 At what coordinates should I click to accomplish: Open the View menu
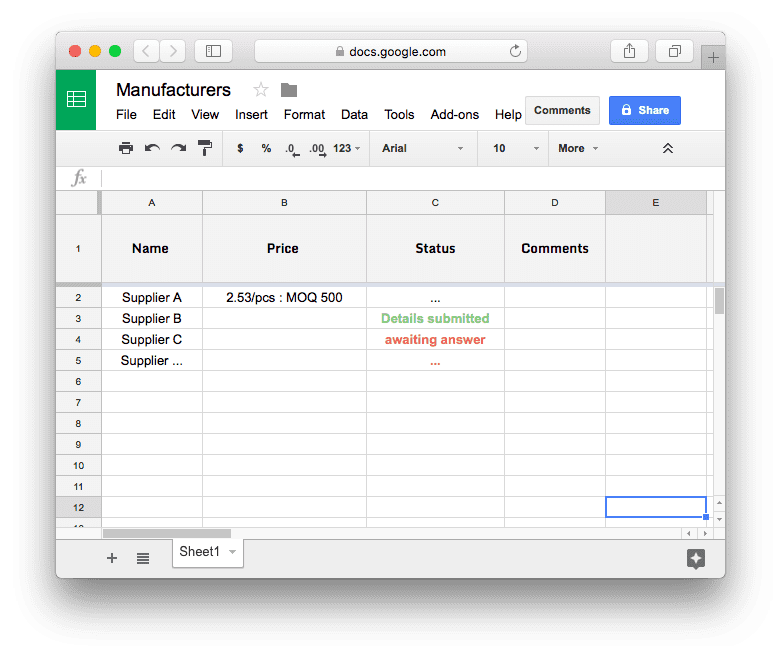point(205,115)
